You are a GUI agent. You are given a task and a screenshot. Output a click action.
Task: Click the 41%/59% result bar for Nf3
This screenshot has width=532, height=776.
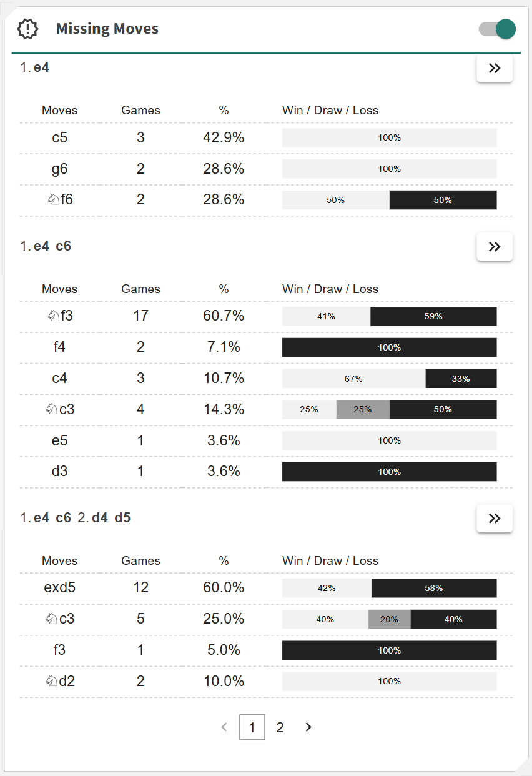click(389, 316)
